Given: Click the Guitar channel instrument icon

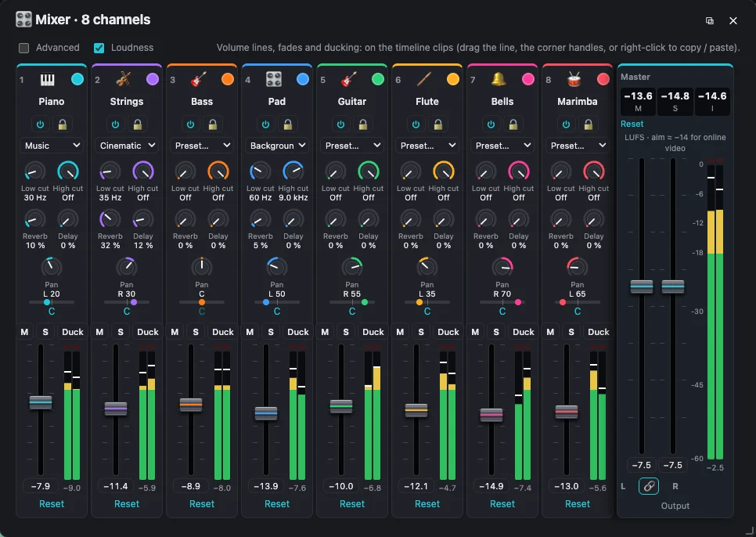Looking at the screenshot, I should tap(348, 79).
